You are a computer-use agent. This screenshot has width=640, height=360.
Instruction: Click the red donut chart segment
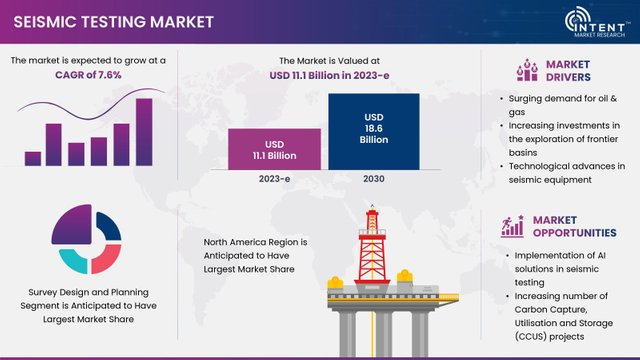[107, 260]
